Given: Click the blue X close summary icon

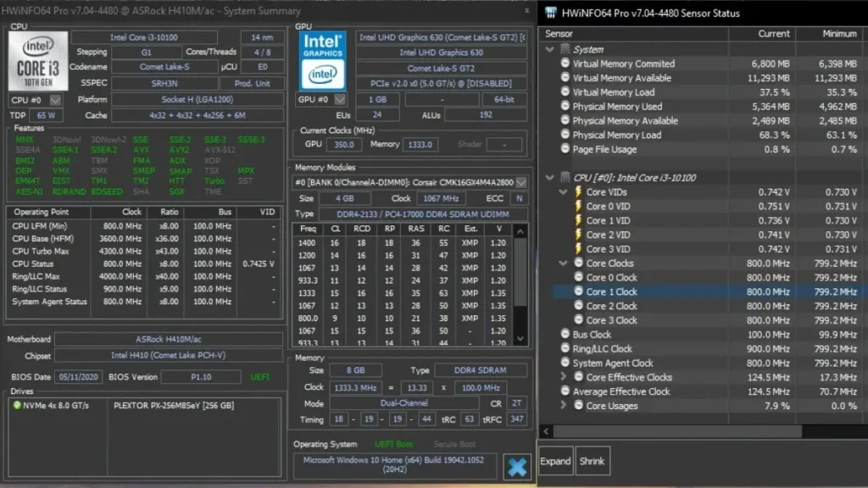Looking at the screenshot, I should tap(515, 467).
